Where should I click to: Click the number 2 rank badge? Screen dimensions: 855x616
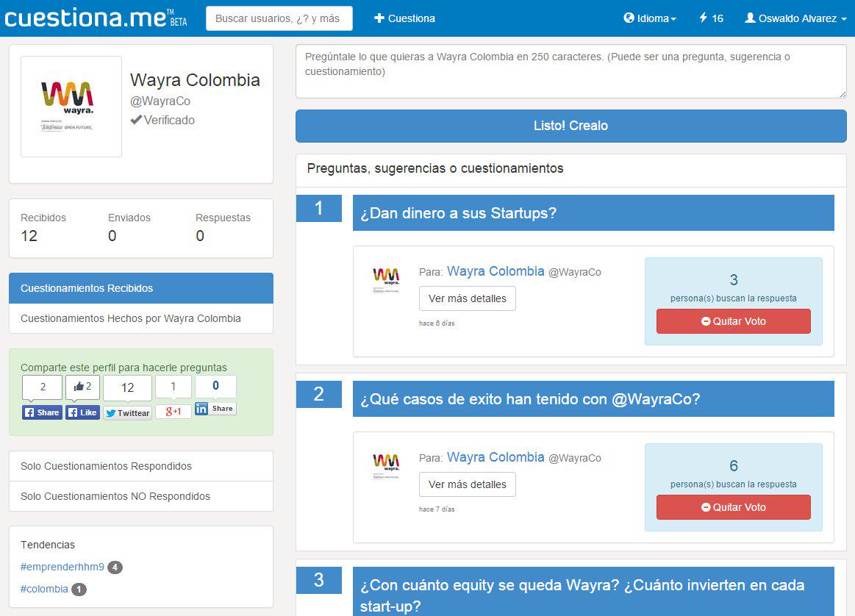319,394
